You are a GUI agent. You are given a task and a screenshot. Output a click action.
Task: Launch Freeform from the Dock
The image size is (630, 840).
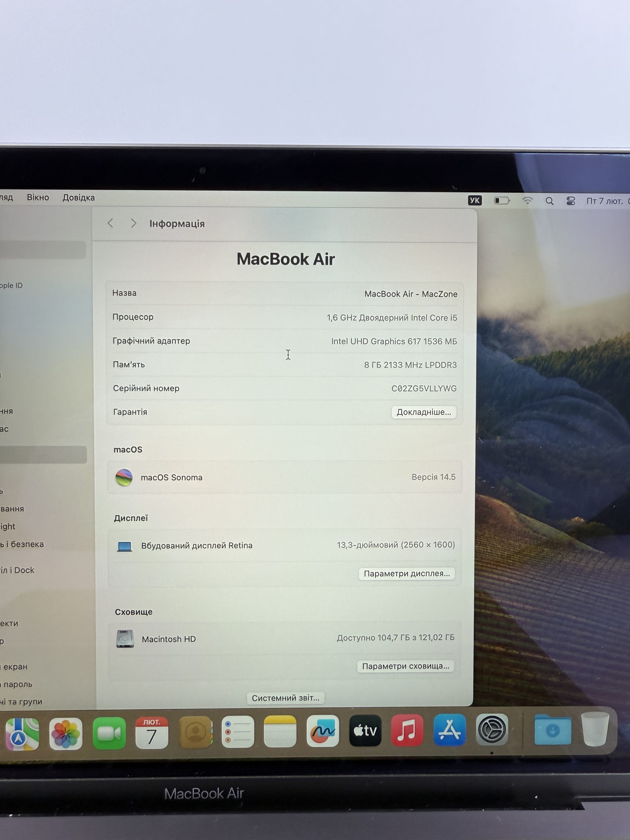tap(323, 731)
